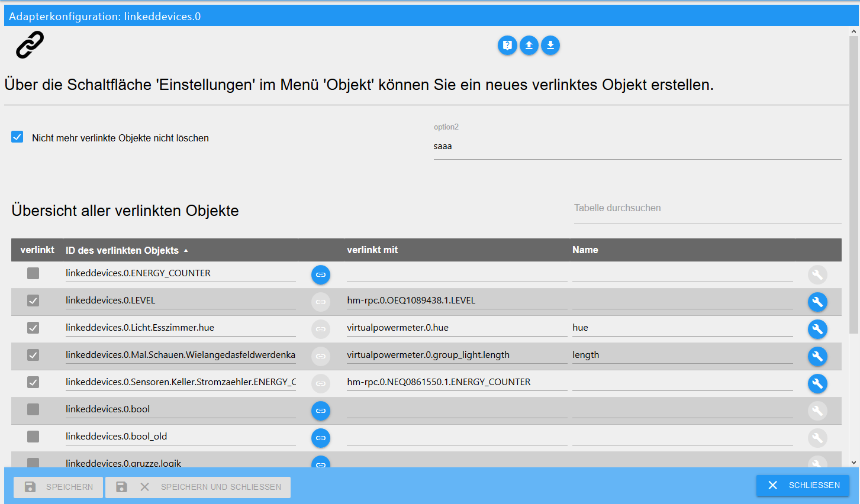Image resolution: width=860 pixels, height=504 pixels.
Task: Edit empty Name field of linkeddevices.0.LEVEL row
Action: click(x=682, y=301)
